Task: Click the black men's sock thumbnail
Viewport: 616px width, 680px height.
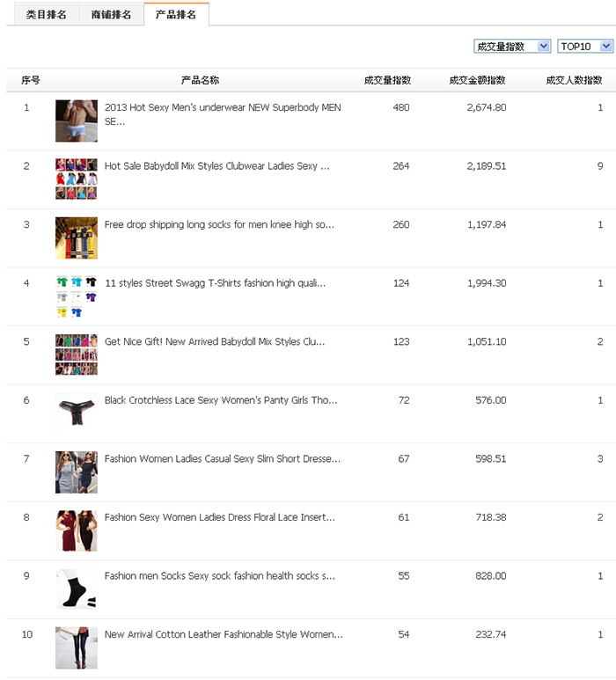Action: coord(77,589)
